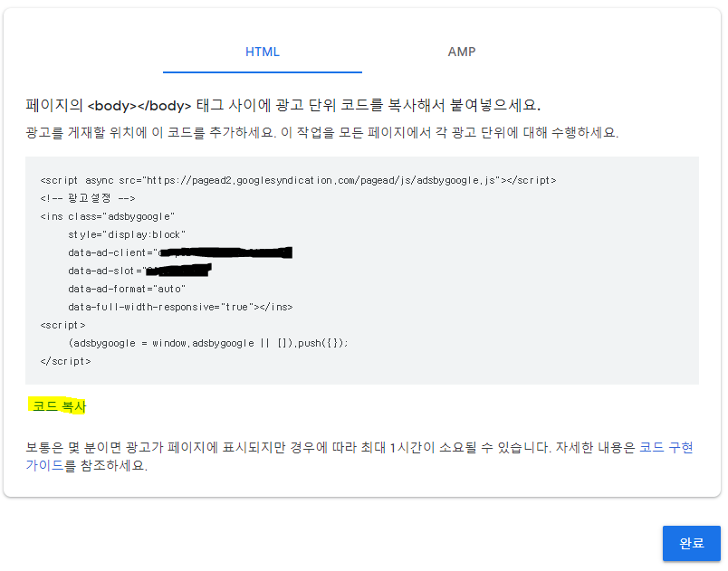The width and height of the screenshot is (728, 571).
Task: Click the data-full-width-responsive="true" line
Action: [180, 307]
